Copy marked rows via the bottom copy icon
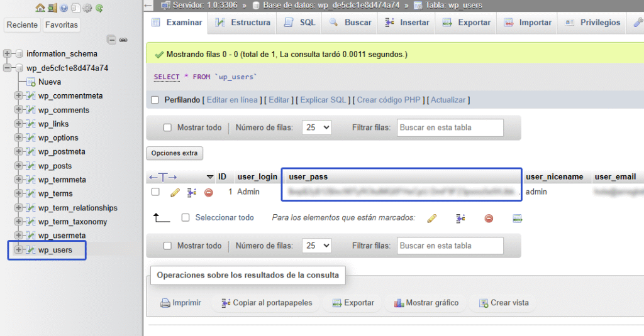This screenshot has width=644, height=336. [x=460, y=219]
